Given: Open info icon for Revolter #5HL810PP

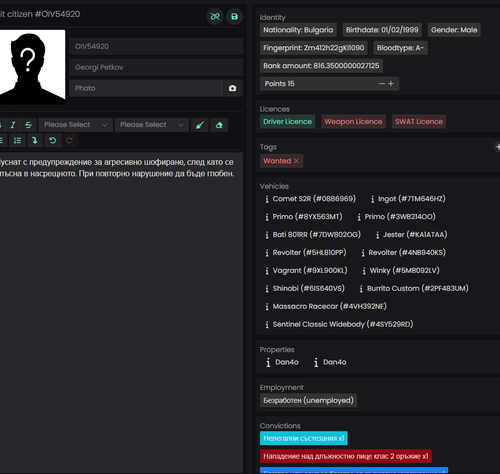Looking at the screenshot, I should tap(267, 253).
